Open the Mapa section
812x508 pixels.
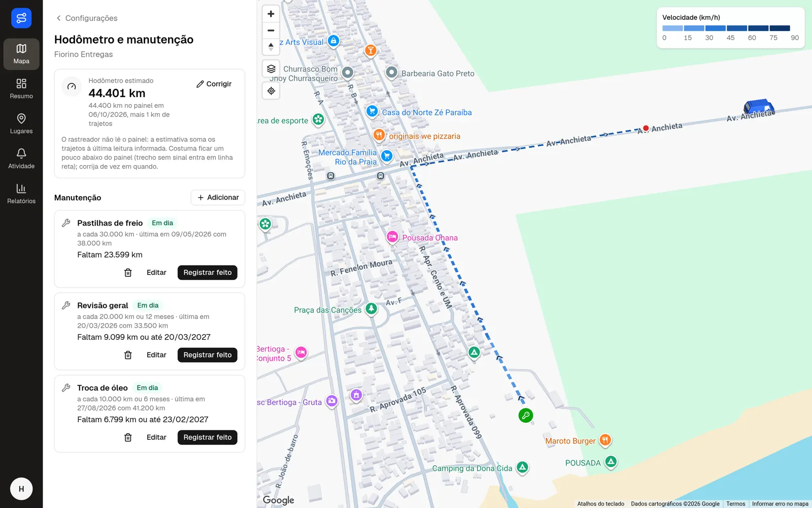[x=21, y=54]
